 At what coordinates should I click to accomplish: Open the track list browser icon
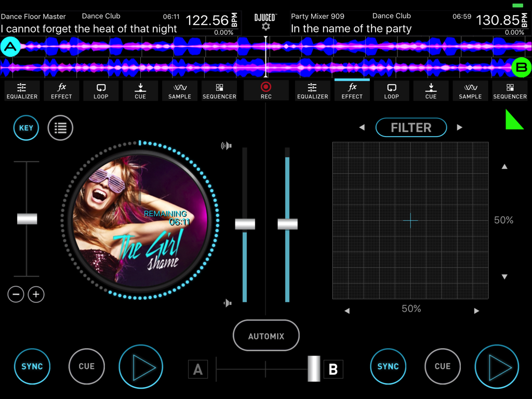tap(60, 128)
